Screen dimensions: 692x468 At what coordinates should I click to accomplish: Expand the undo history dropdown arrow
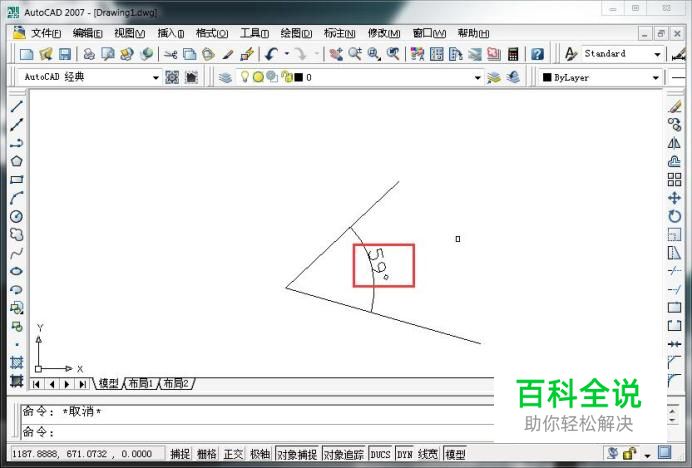[287, 54]
